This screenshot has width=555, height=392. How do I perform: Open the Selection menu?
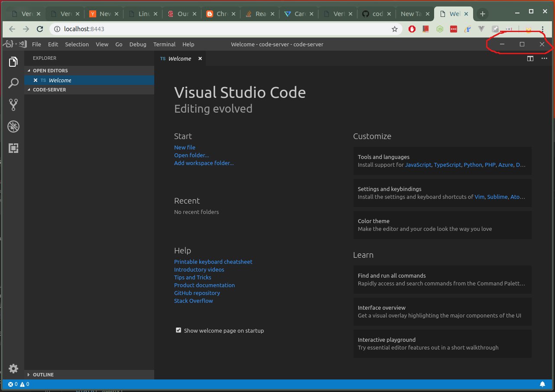[77, 44]
